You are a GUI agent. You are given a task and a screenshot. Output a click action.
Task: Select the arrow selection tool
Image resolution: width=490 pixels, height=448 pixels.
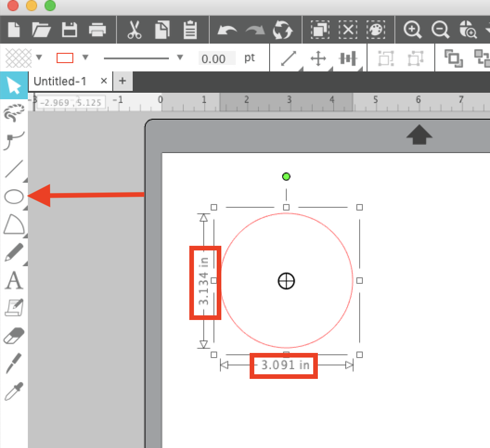tap(14, 85)
